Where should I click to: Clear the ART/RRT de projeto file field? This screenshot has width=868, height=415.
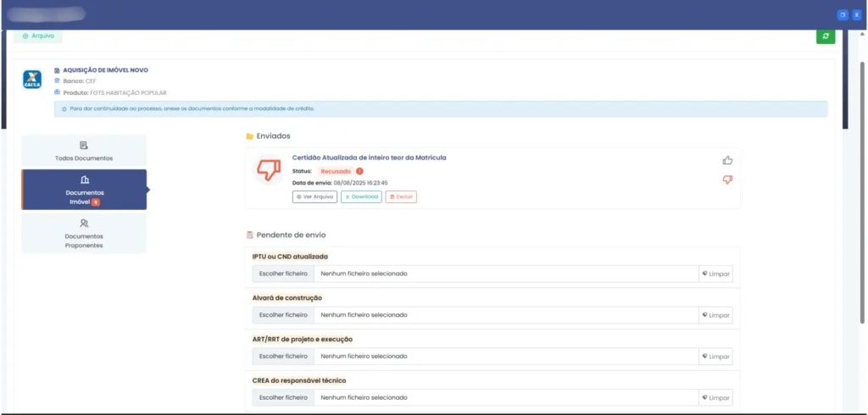pos(715,357)
